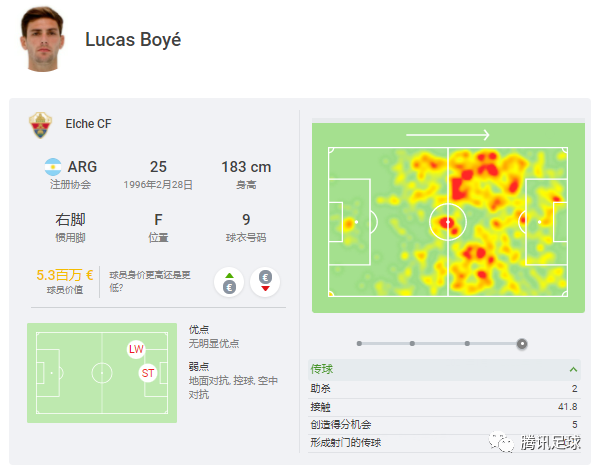Click the Elche CF club crest
The height and width of the screenshot is (470, 600).
[x=41, y=125]
